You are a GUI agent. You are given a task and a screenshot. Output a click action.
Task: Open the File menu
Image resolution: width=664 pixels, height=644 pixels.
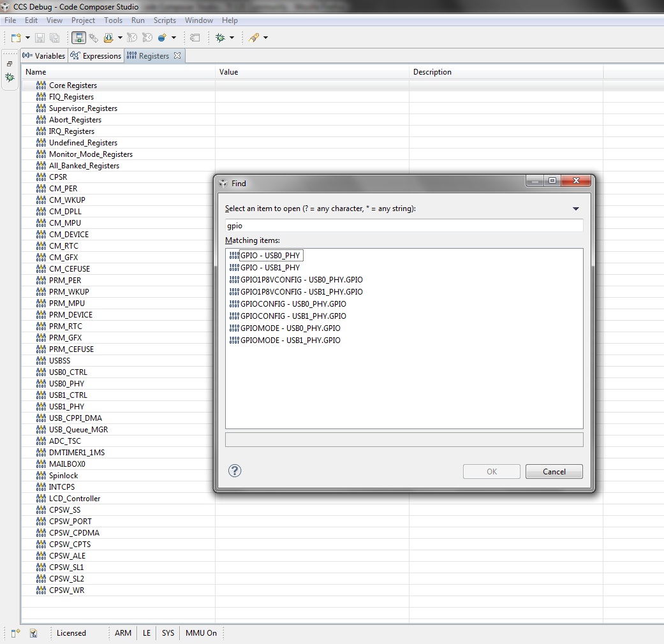[x=10, y=20]
